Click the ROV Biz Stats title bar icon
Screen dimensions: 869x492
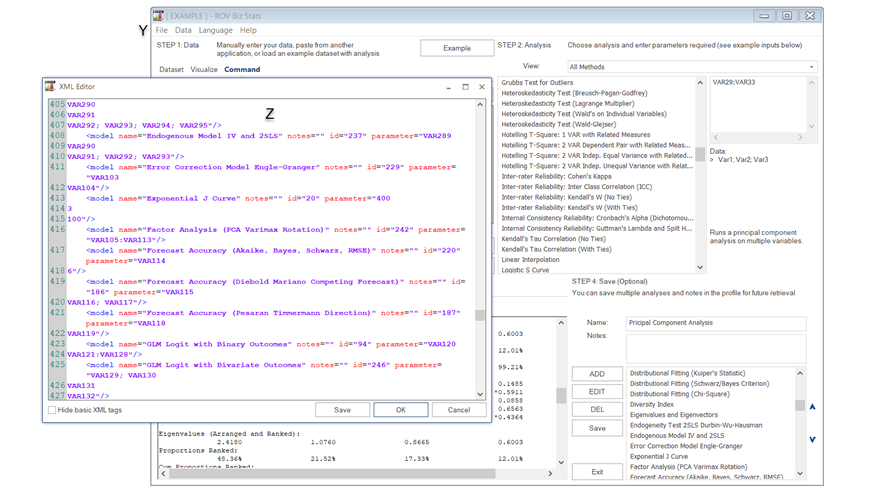159,16
